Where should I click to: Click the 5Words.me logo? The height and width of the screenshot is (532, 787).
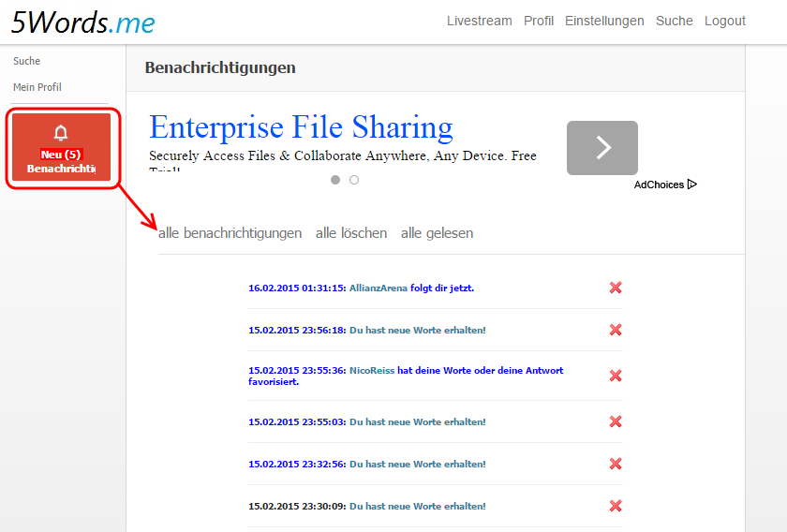(x=82, y=22)
